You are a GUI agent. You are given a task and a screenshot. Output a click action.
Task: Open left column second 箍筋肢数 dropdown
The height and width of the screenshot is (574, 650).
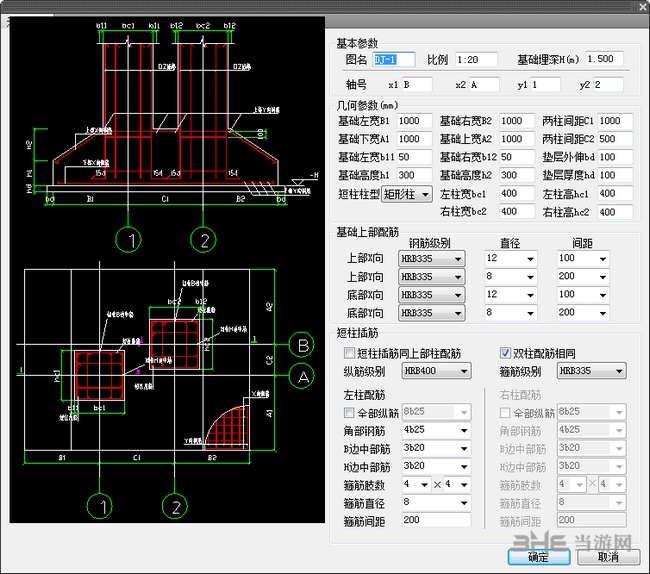click(457, 484)
